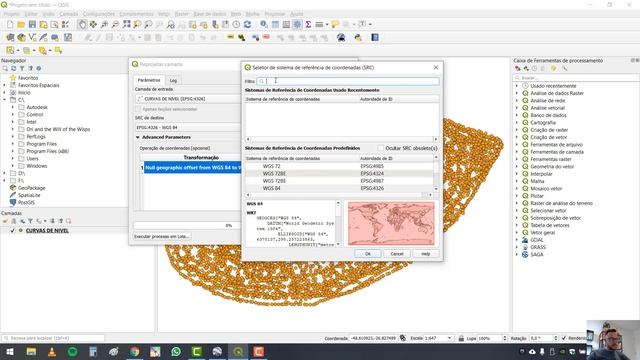Click the Rotação stepper arrows

[556, 338]
